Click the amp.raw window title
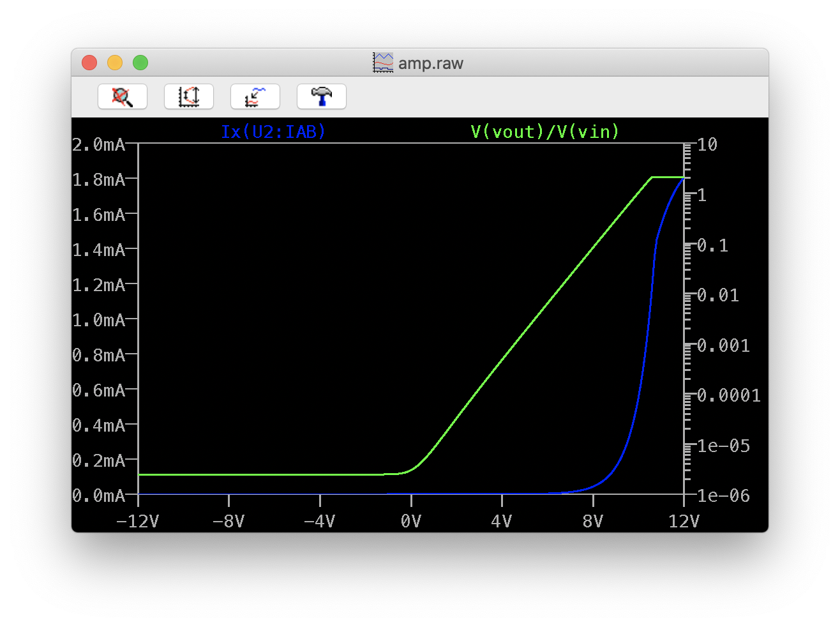The image size is (840, 627). coord(431,63)
